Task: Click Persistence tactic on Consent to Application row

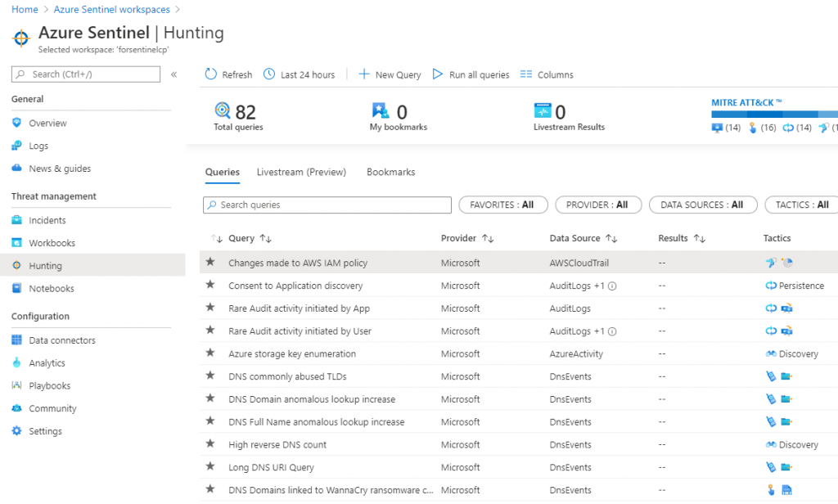Action: point(795,286)
